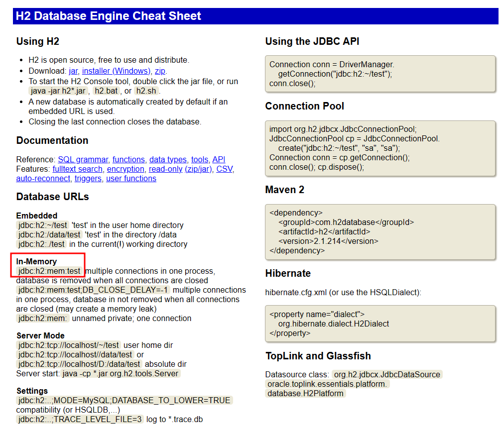Image resolution: width=504 pixels, height=437 pixels.
Task: Open the SQL grammar reference link
Action: tap(83, 159)
